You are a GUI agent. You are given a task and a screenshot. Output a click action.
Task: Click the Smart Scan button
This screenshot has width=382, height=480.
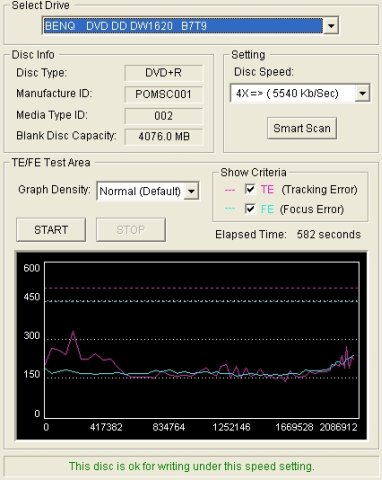(x=302, y=128)
